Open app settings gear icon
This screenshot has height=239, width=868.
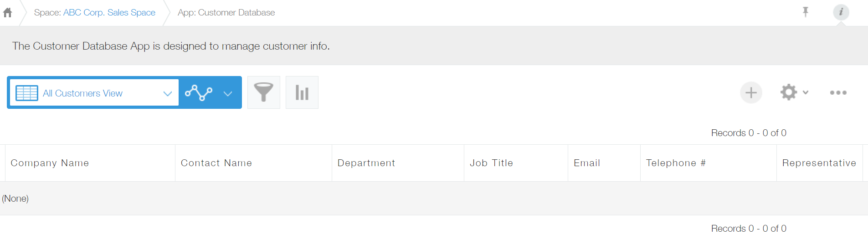[789, 92]
